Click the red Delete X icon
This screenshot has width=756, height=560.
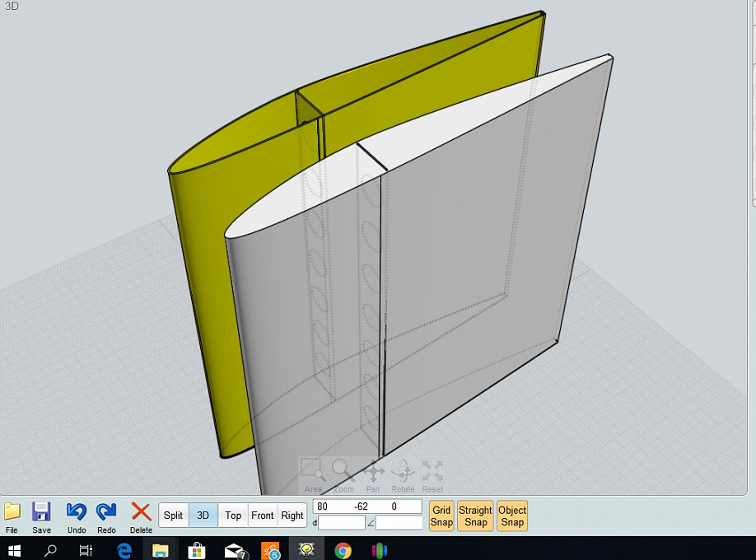[x=141, y=511]
